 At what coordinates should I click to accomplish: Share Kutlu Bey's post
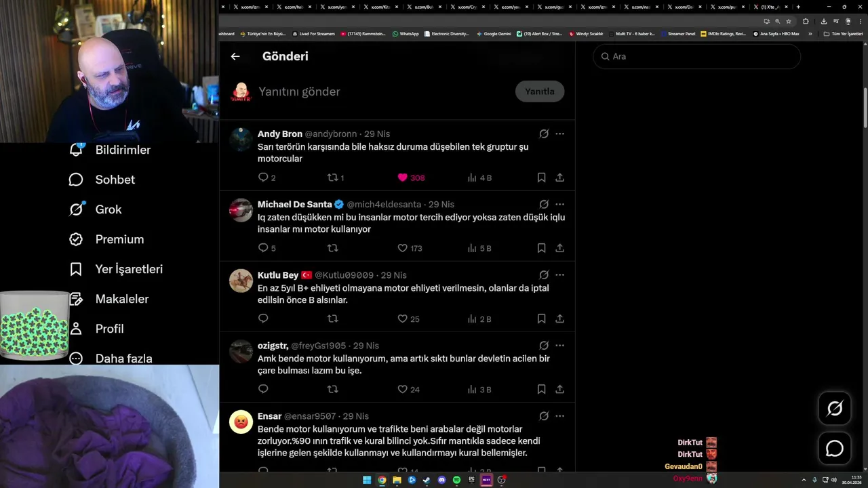(559, 319)
